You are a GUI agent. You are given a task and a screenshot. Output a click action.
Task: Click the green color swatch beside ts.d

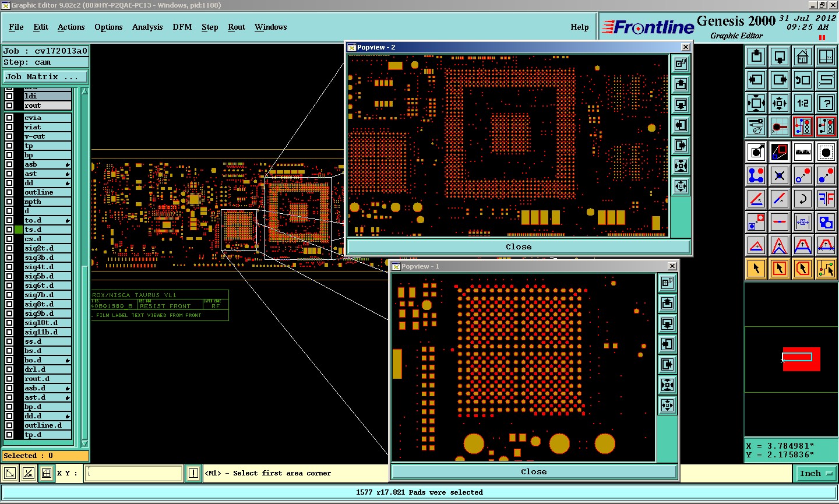19,230
